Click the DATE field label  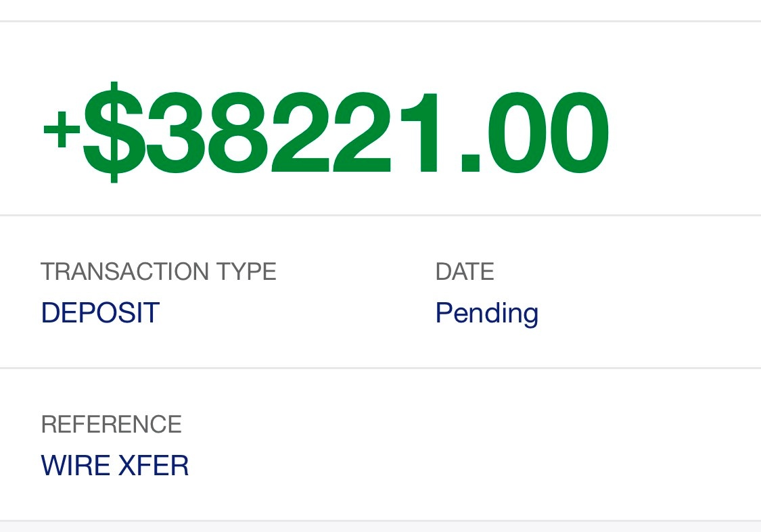tap(465, 272)
